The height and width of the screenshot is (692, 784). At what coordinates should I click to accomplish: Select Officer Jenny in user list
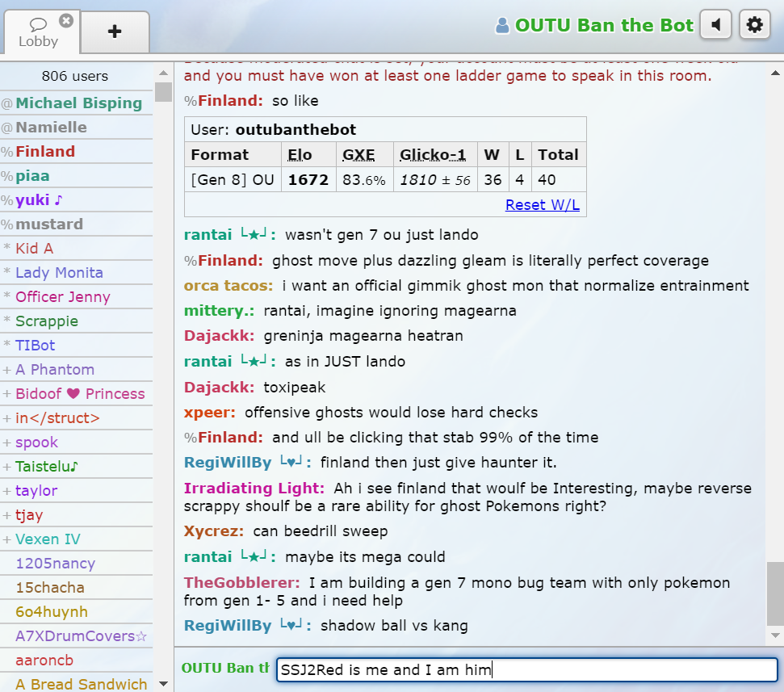click(x=76, y=297)
